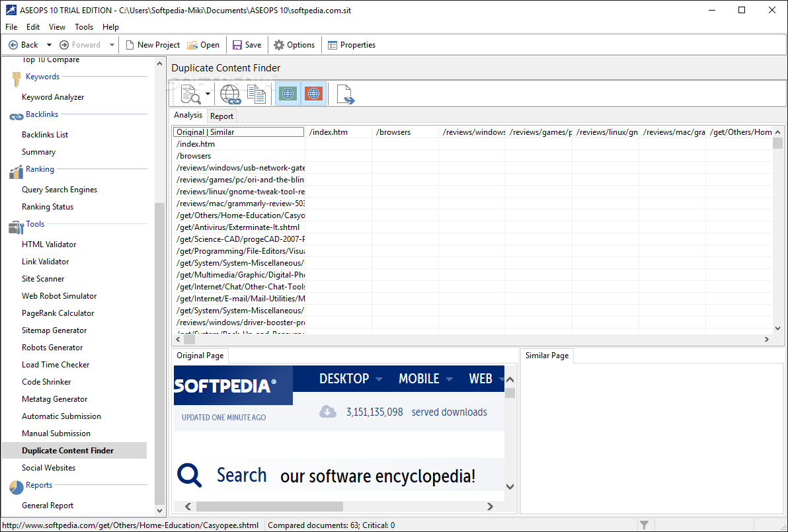Open PageRank Calculator tool
The height and width of the screenshot is (532, 788).
[58, 313]
